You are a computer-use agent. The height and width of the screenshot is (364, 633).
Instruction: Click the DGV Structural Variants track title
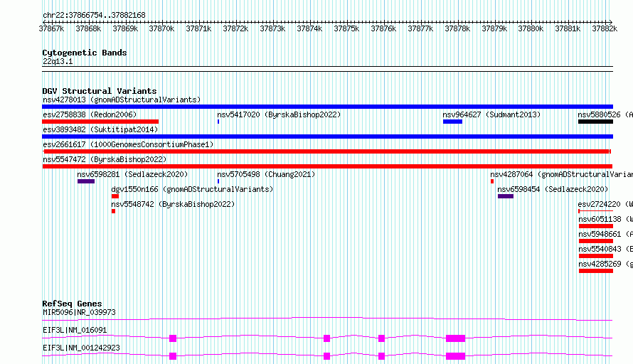click(100, 91)
